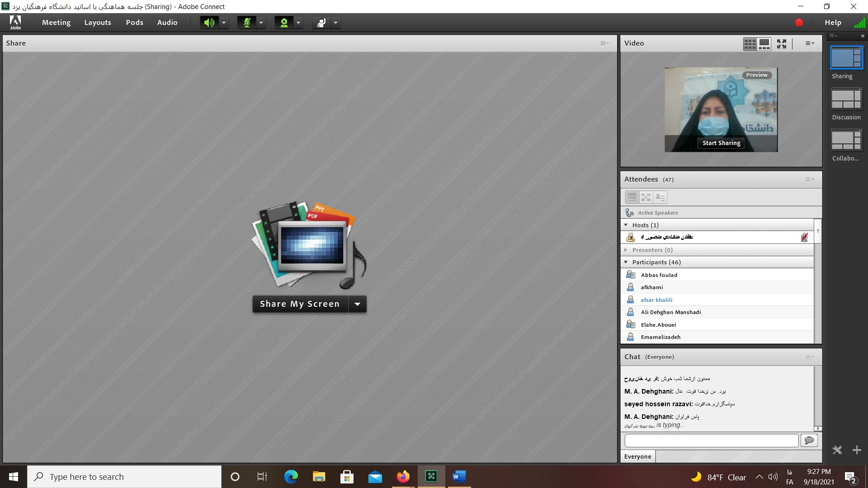Switch video pod to grid view

click(x=750, y=43)
